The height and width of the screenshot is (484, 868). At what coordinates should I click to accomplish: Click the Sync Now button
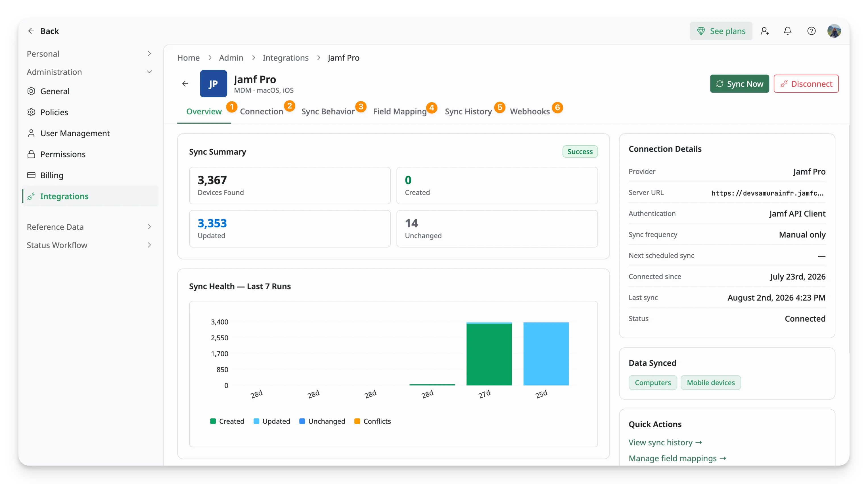[739, 83]
